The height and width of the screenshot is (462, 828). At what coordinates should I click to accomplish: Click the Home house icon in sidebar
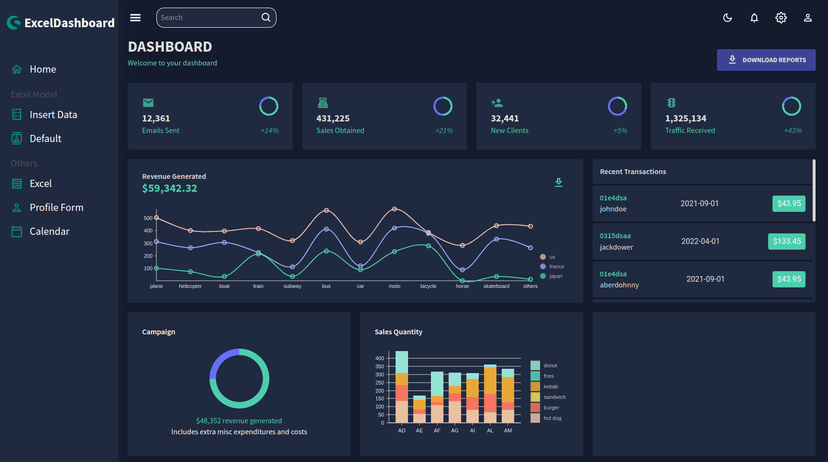[x=17, y=69]
